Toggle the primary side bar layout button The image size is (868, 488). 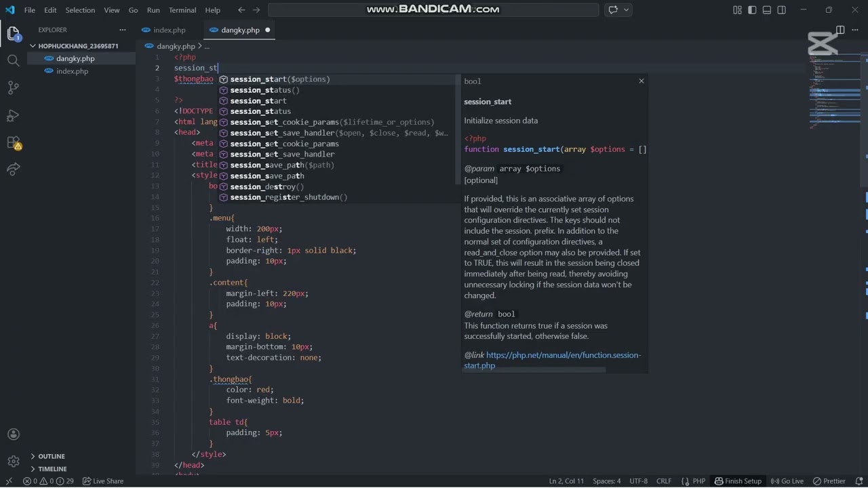pyautogui.click(x=752, y=10)
